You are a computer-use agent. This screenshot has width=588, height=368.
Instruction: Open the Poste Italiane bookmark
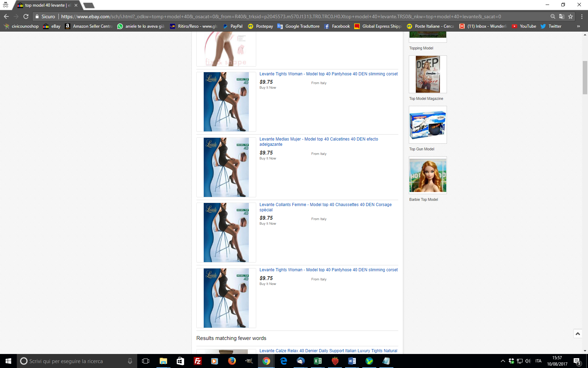pyautogui.click(x=430, y=26)
